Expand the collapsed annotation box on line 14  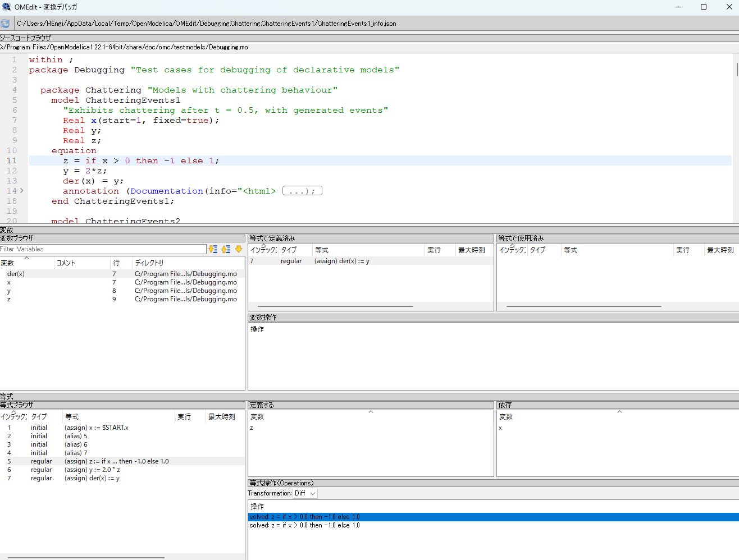302,190
